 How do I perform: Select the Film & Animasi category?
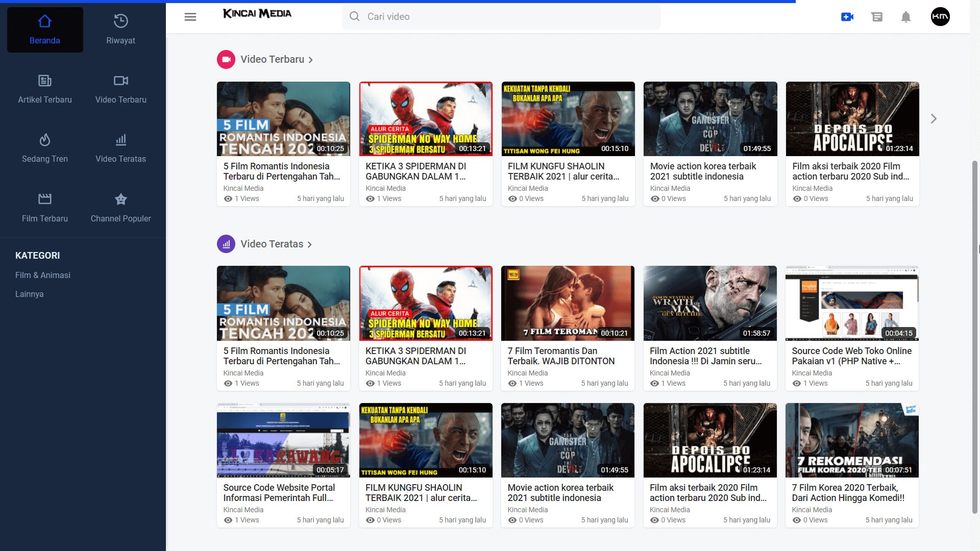click(43, 275)
